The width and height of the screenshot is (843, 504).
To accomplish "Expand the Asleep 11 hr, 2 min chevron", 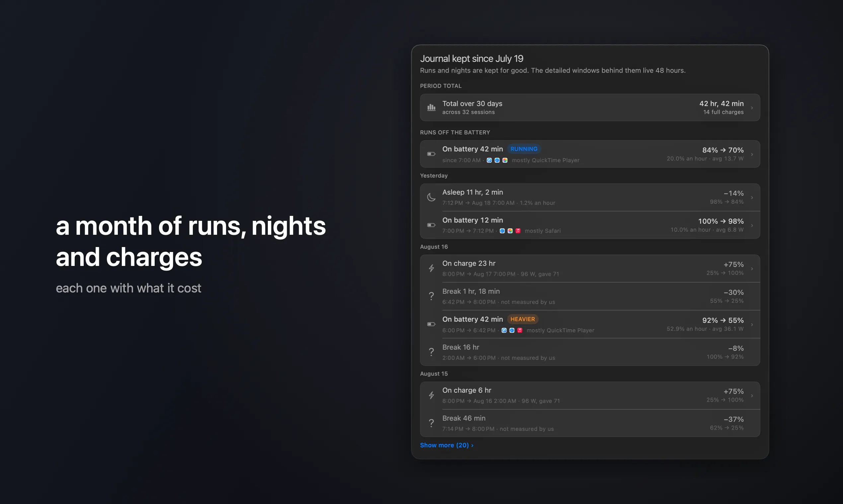I will click(752, 197).
